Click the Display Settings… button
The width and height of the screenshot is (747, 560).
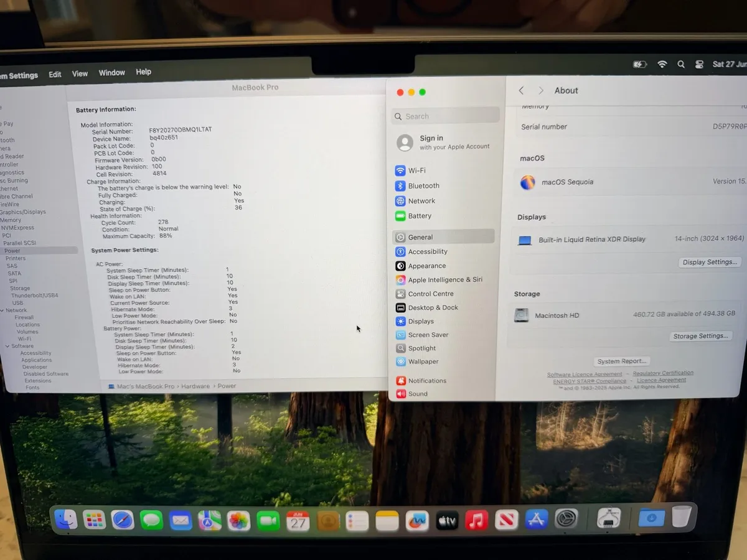coord(711,262)
